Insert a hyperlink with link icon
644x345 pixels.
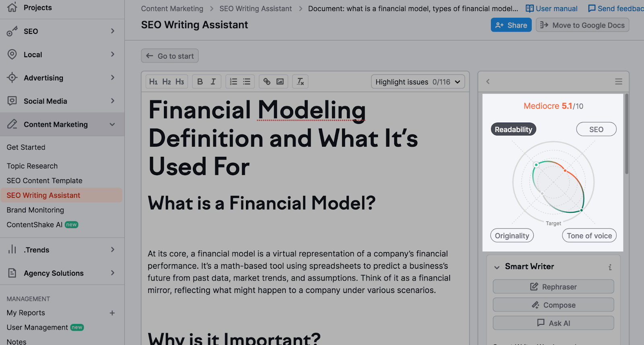(x=267, y=82)
